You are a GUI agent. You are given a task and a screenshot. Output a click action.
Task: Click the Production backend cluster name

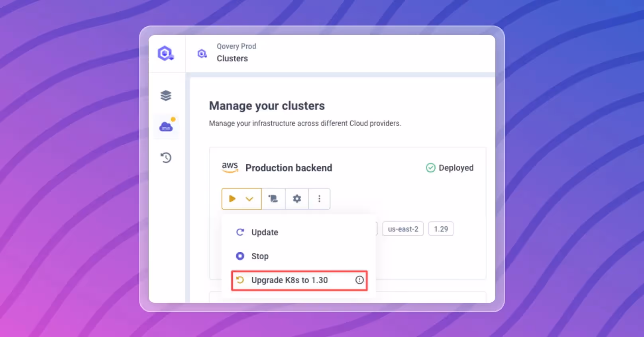[289, 168]
